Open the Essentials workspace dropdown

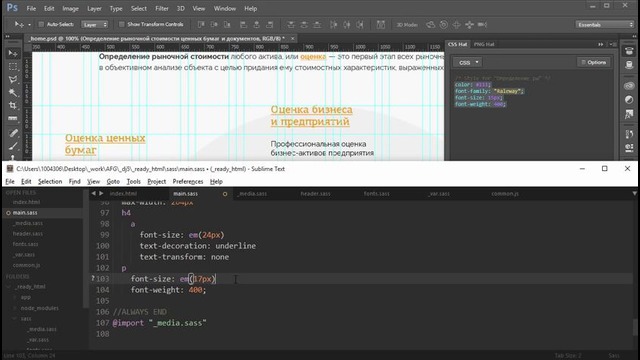[604, 24]
